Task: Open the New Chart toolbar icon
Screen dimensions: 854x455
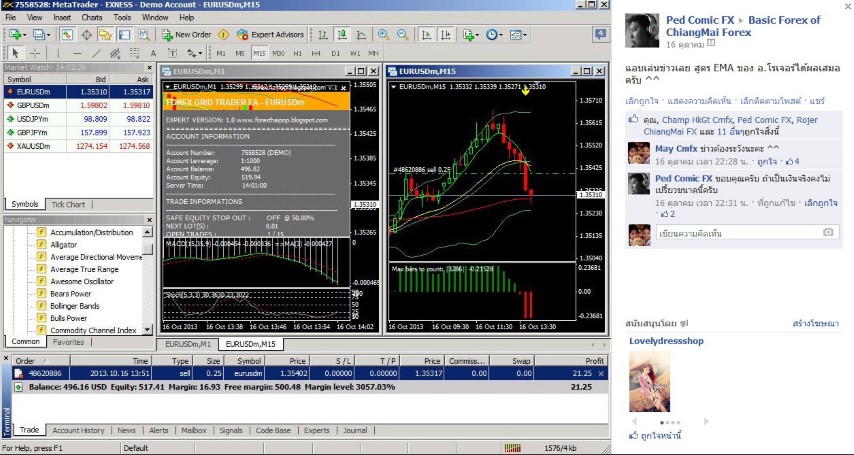Action: (x=15, y=34)
